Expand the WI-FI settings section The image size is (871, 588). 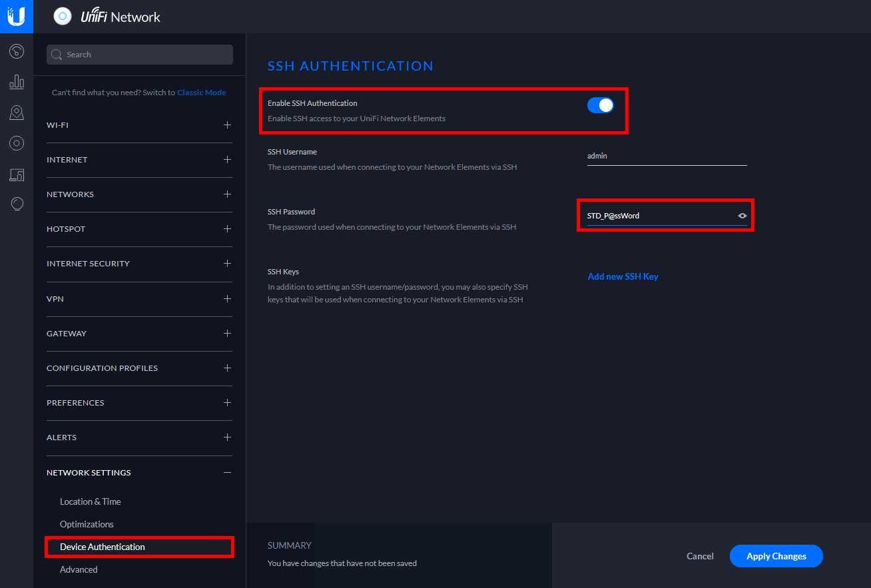coord(227,125)
